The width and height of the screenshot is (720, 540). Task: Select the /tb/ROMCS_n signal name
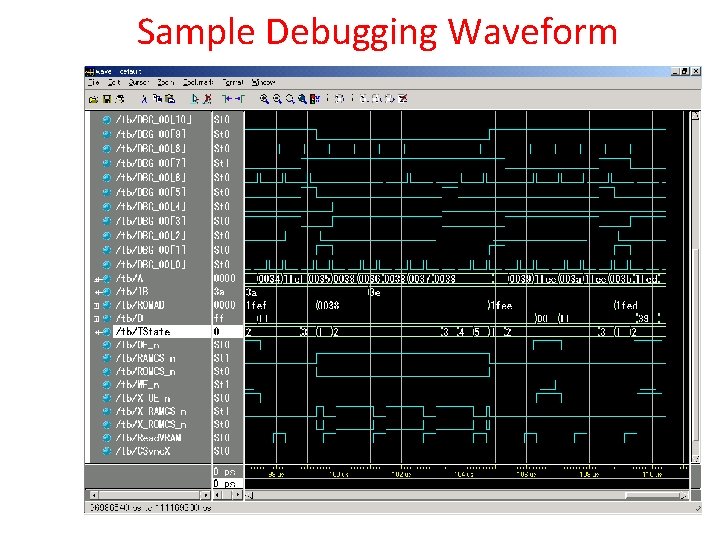click(x=146, y=371)
